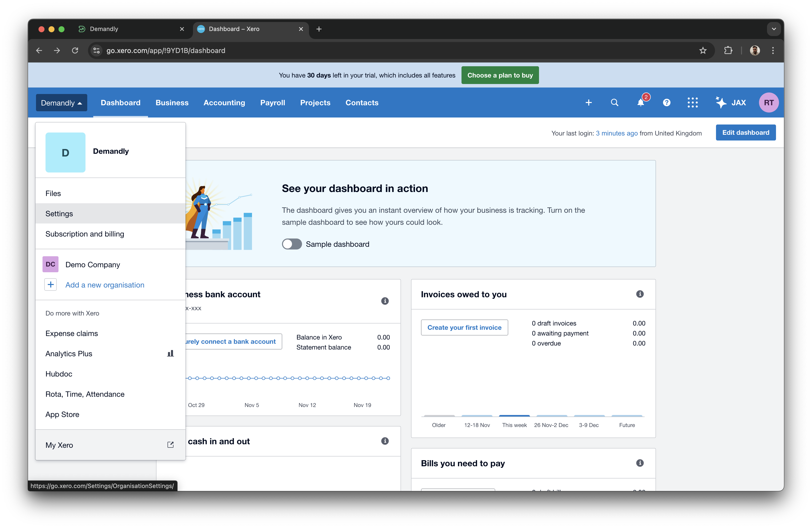The image size is (812, 528).
Task: Collapse the Demandly organisation dropdown
Action: [x=61, y=102]
